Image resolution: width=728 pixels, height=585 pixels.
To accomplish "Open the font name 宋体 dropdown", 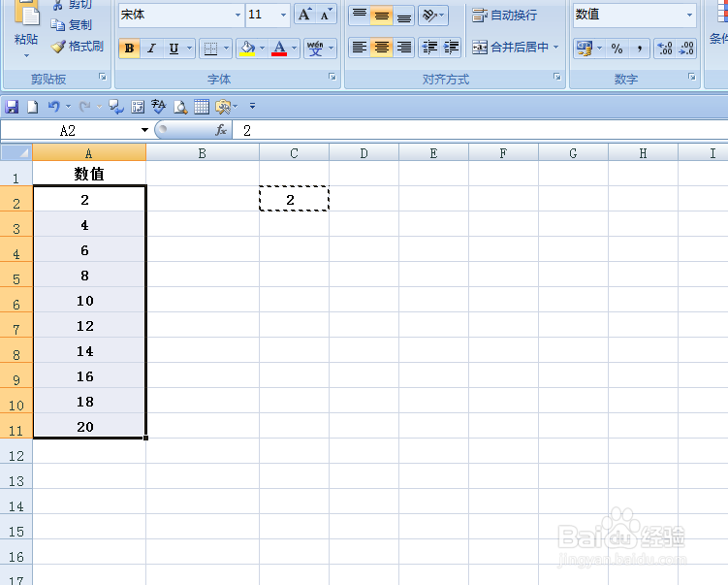I will click(x=237, y=15).
